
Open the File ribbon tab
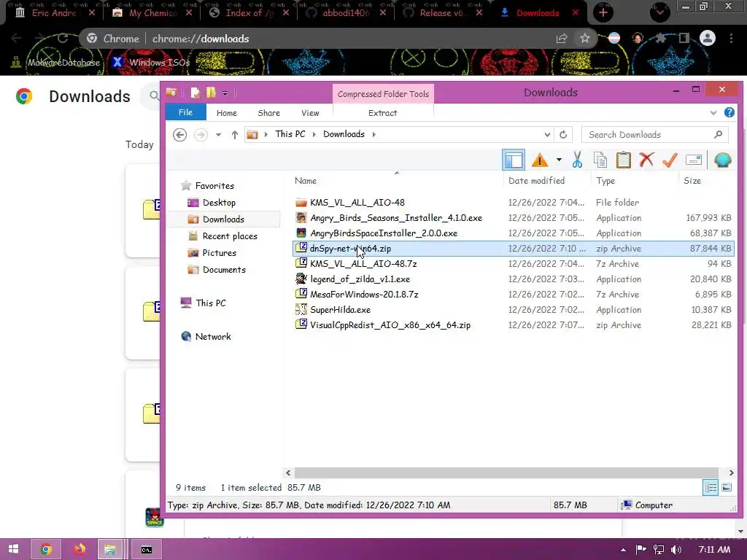[185, 112]
